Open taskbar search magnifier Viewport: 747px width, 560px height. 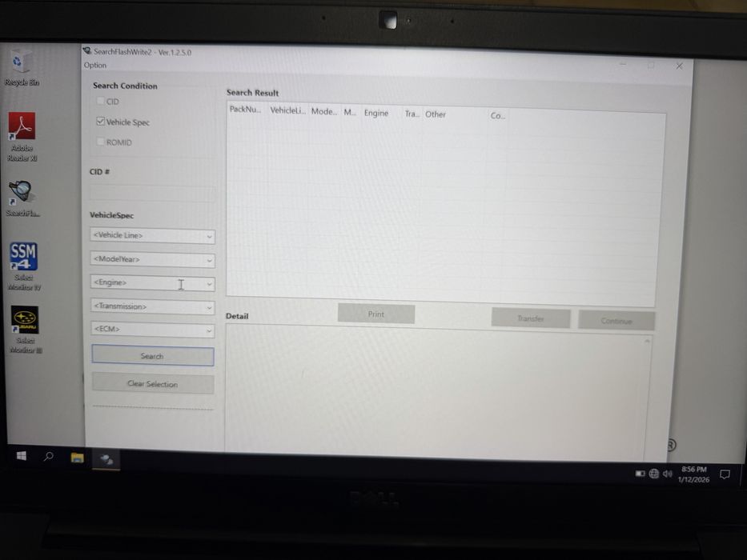49,456
